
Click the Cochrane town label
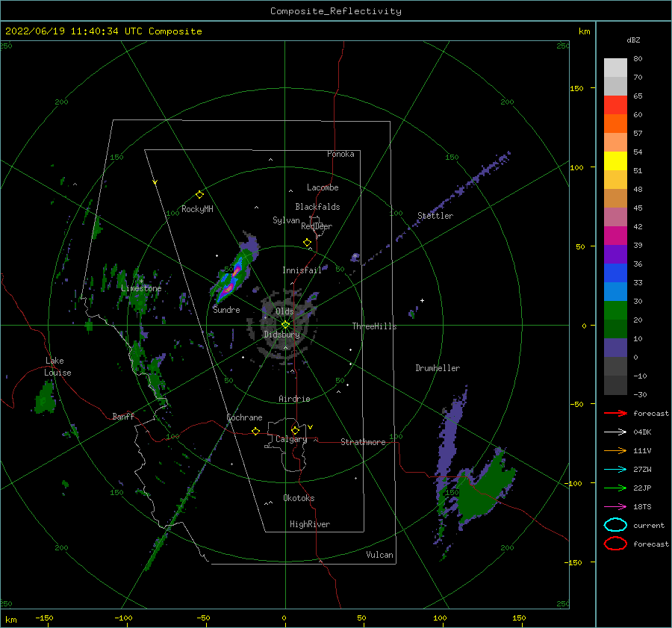244,418
